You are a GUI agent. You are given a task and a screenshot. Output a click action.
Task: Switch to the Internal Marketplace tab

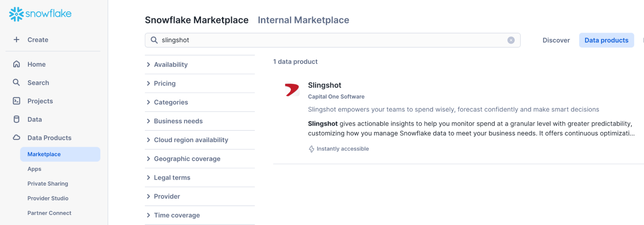[x=303, y=20]
